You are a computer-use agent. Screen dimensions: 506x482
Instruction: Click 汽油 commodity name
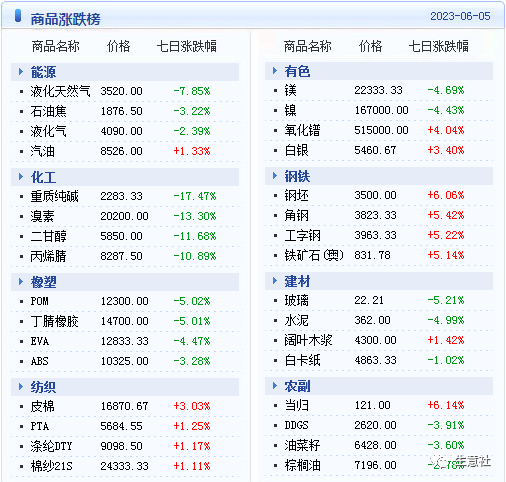[42, 151]
